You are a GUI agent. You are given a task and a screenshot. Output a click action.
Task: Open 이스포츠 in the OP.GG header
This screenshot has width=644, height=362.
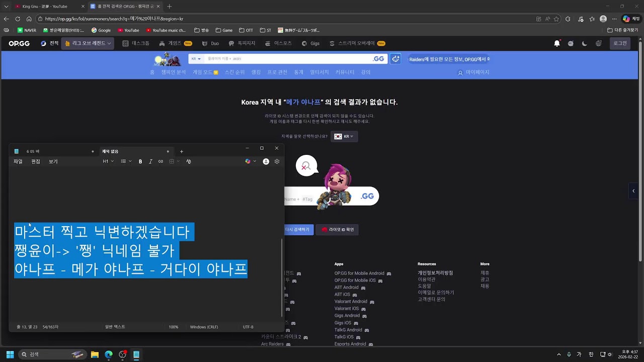(x=278, y=43)
